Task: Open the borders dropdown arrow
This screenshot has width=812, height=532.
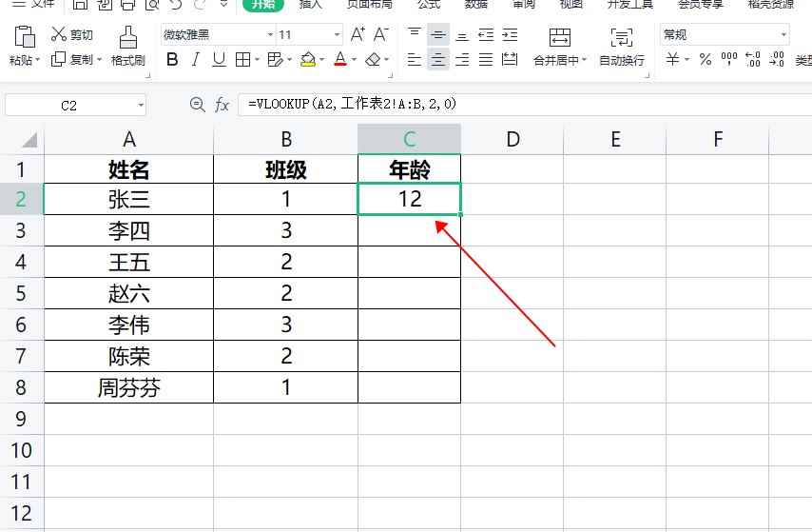Action: 258,60
